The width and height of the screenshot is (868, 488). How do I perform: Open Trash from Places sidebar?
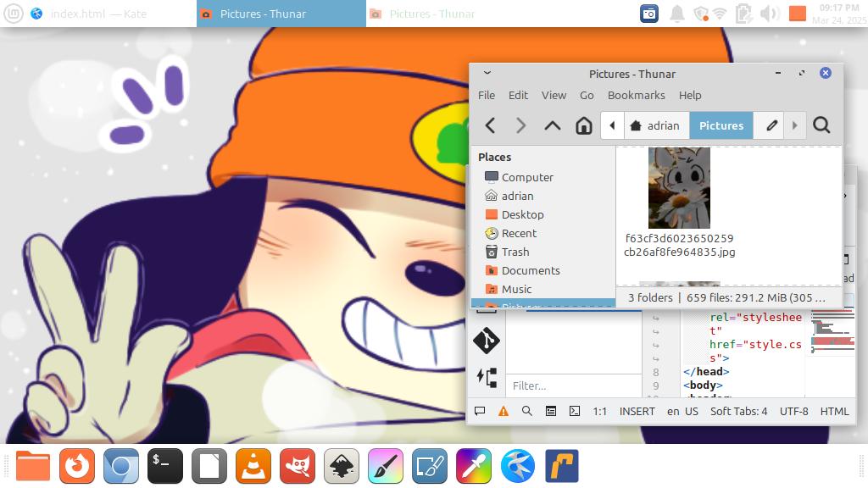515,252
